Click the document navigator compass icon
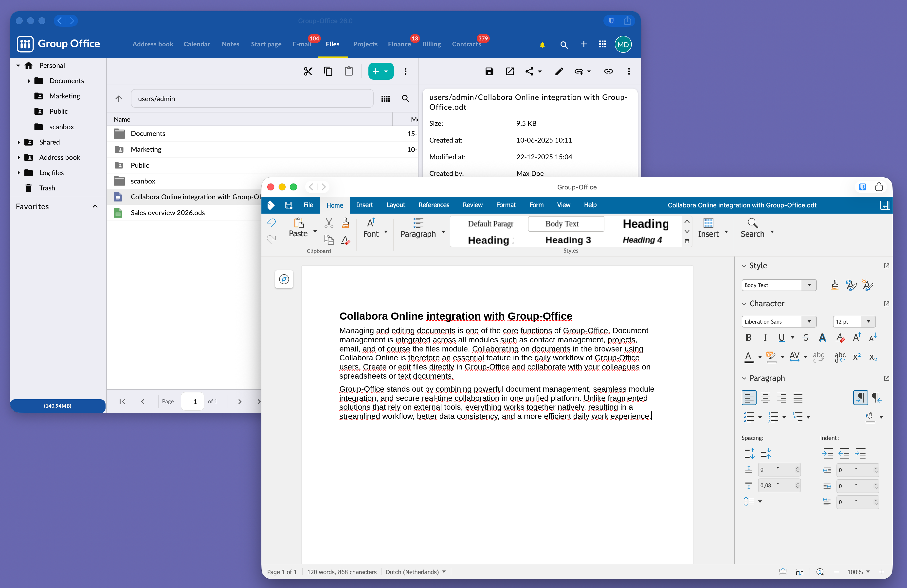The image size is (907, 588). point(284,279)
